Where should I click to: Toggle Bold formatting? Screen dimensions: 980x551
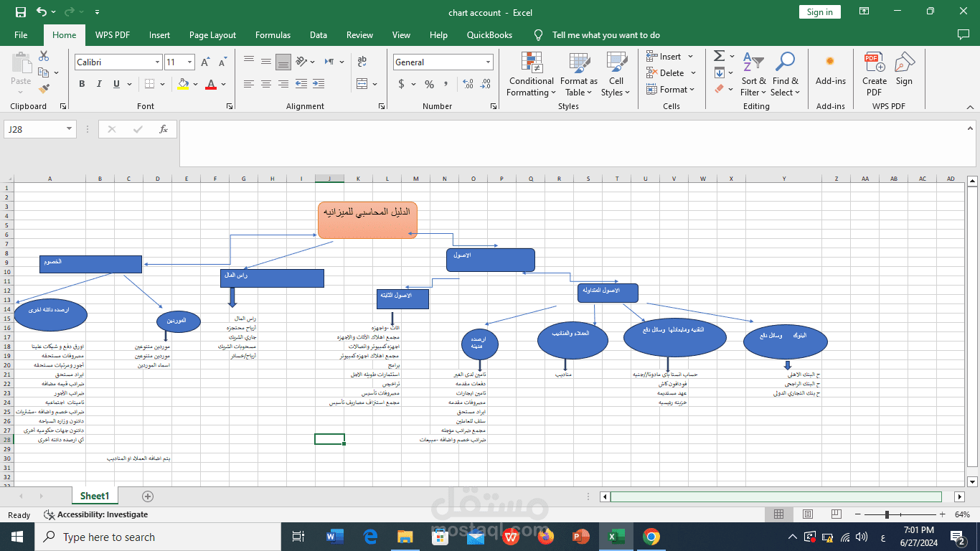(82, 84)
